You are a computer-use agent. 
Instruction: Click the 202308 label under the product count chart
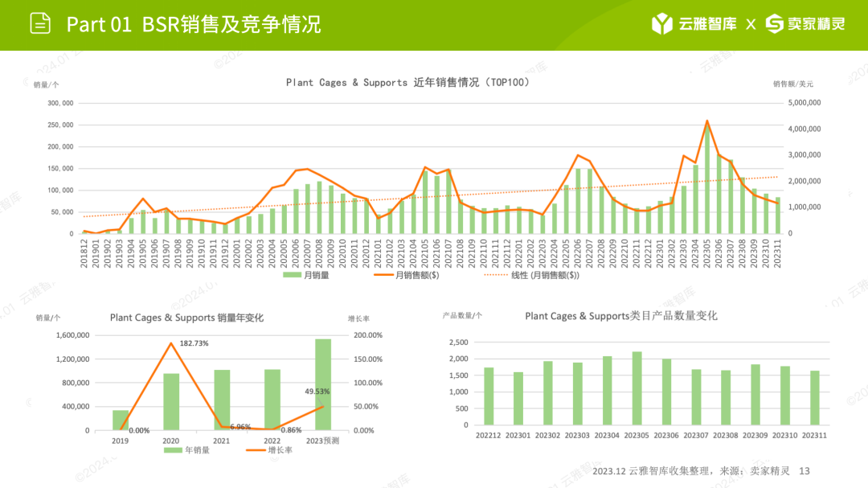[x=725, y=436]
